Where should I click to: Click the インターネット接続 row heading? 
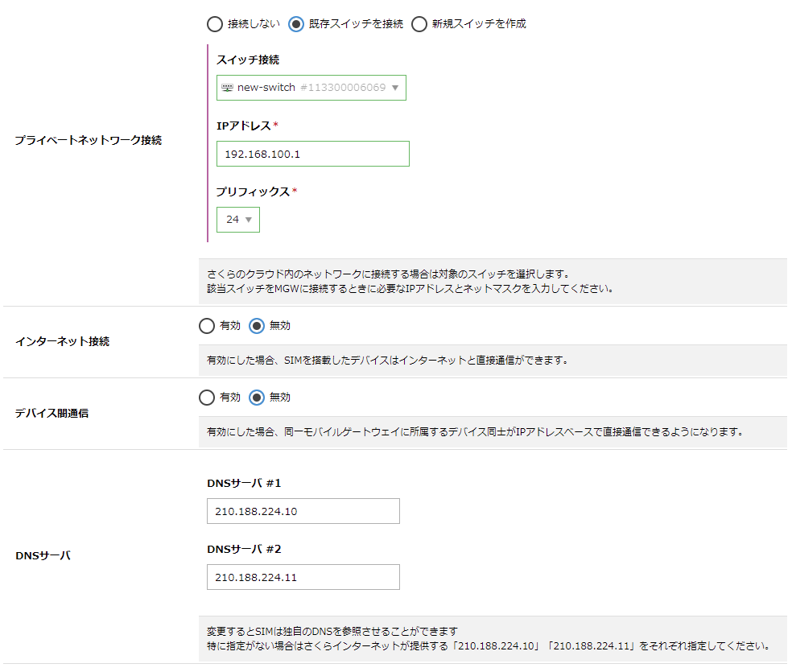pos(62,341)
